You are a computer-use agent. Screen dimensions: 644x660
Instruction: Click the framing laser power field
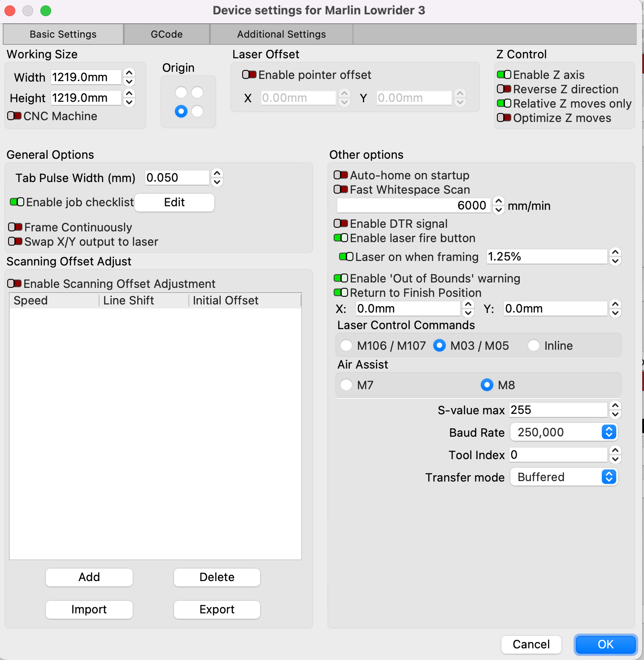click(547, 256)
